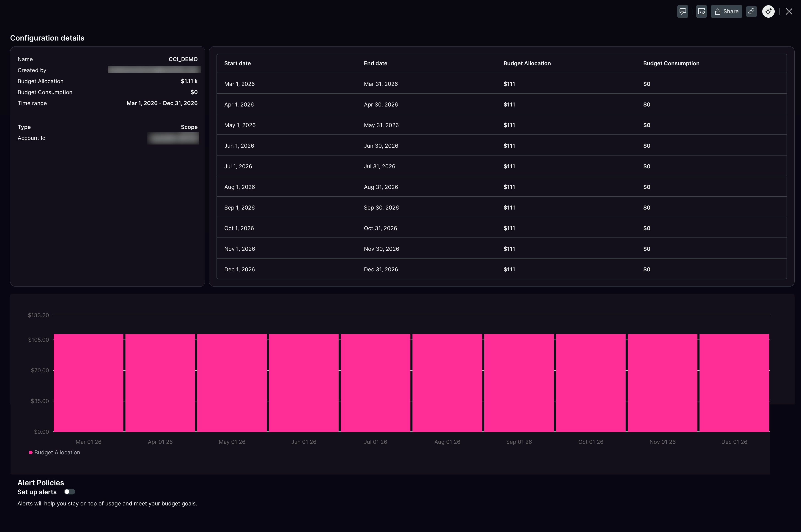Click the $111 allocation in Dec row
Image resolution: width=801 pixels, height=532 pixels.
pyautogui.click(x=509, y=269)
